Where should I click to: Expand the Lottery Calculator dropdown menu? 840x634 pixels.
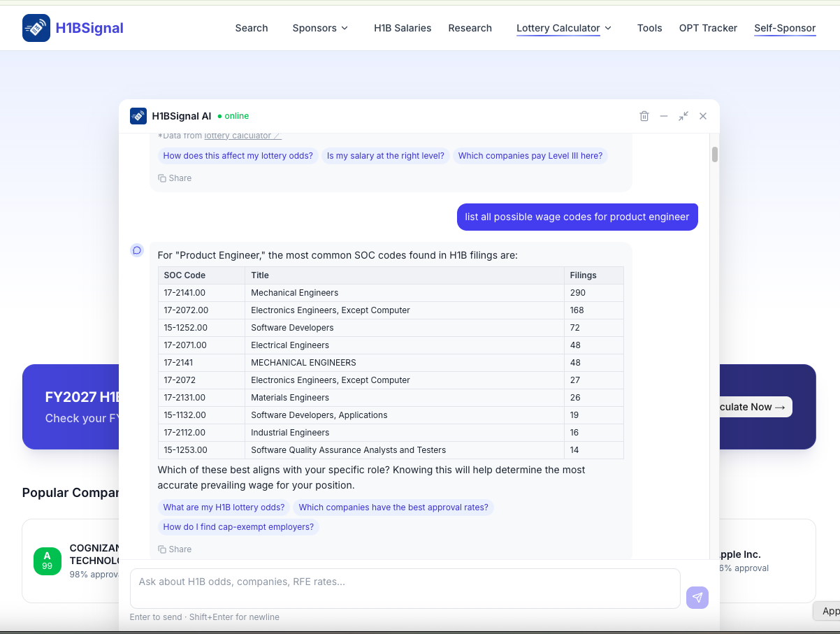[564, 28]
